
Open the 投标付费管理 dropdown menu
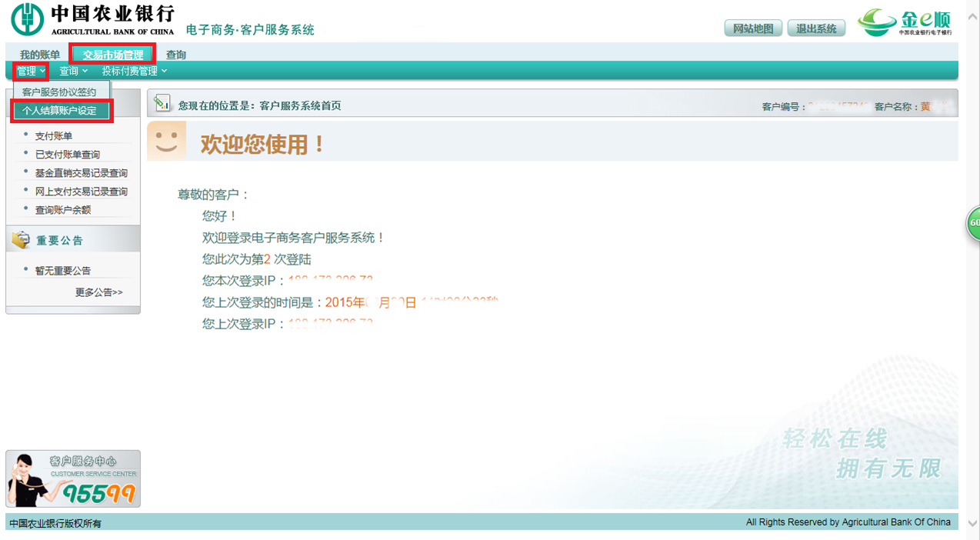[134, 71]
